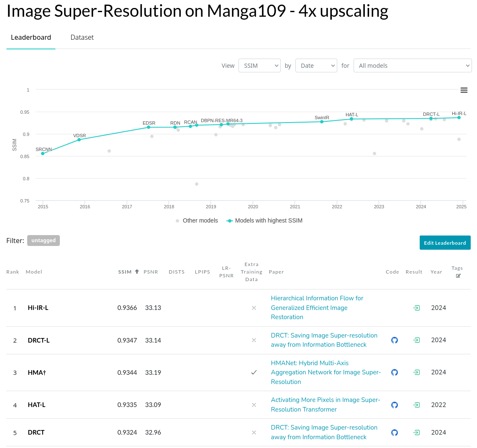Click the Hi-IR-L model name
This screenshot has height=448, width=477.
[38, 308]
